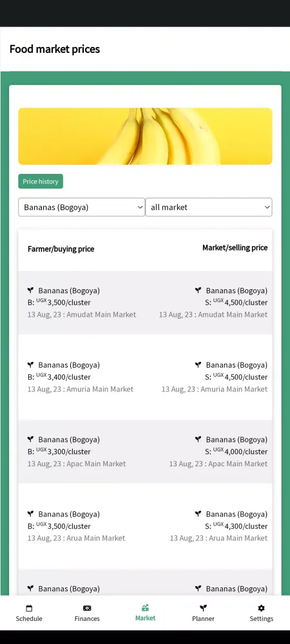The height and width of the screenshot is (644, 290).
Task: Click sprout icon beside Amuria selling entry
Action: click(198, 365)
